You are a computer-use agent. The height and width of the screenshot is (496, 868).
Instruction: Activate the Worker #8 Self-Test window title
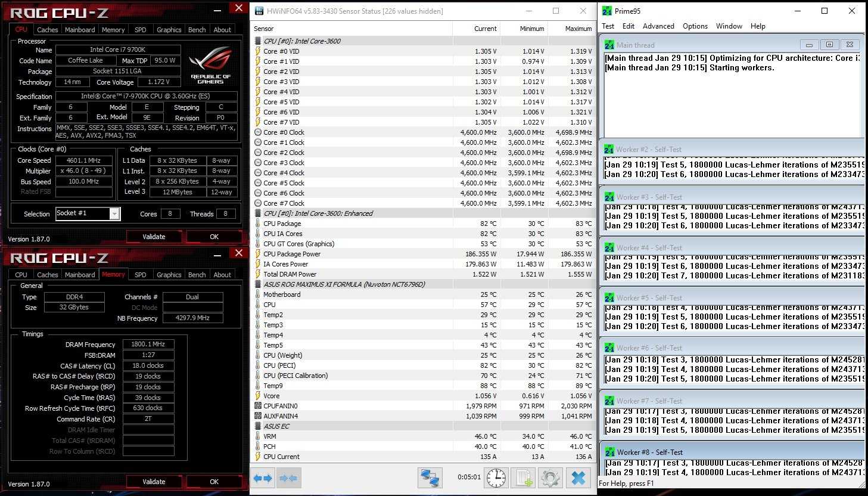pyautogui.click(x=649, y=452)
